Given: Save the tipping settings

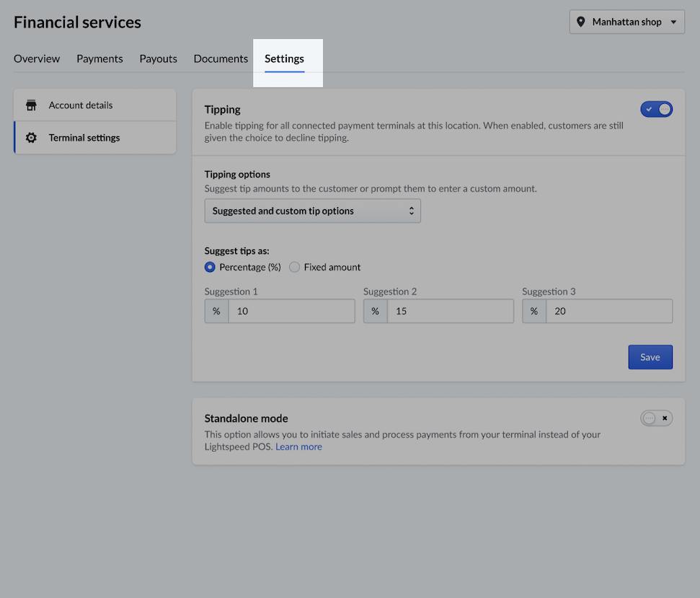Looking at the screenshot, I should [x=650, y=357].
